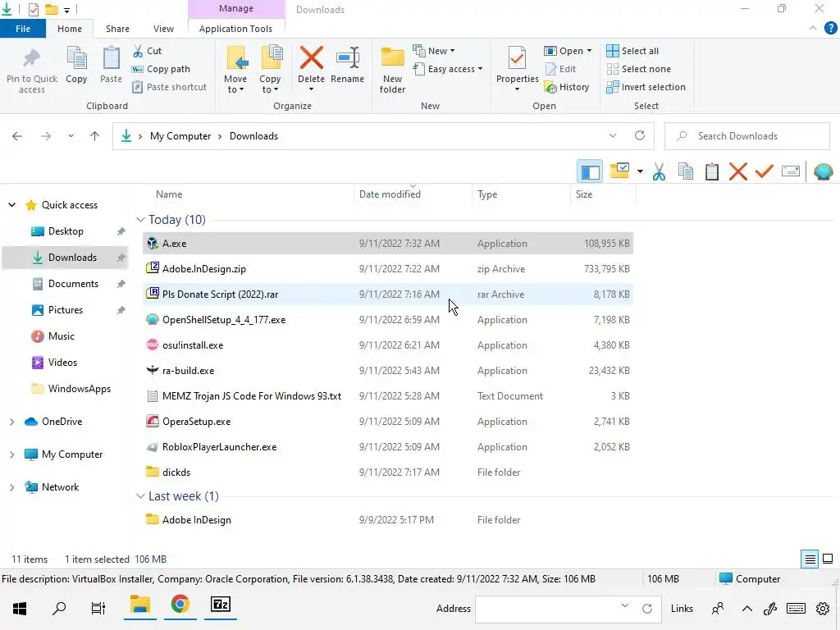The width and height of the screenshot is (840, 630).
Task: Open the Easy access dropdown
Action: 448,69
